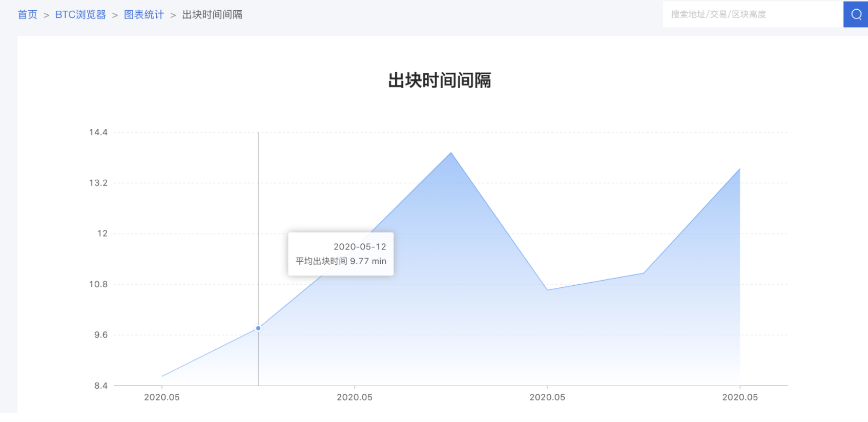Viewport: 868px width, 422px height.
Task: Focus the address/transaction search field
Action: 753,14
